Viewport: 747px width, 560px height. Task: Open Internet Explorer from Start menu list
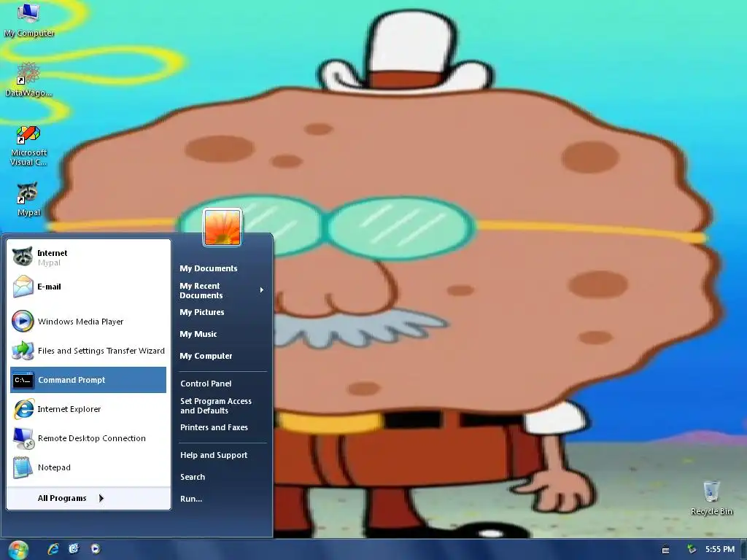coord(88,409)
